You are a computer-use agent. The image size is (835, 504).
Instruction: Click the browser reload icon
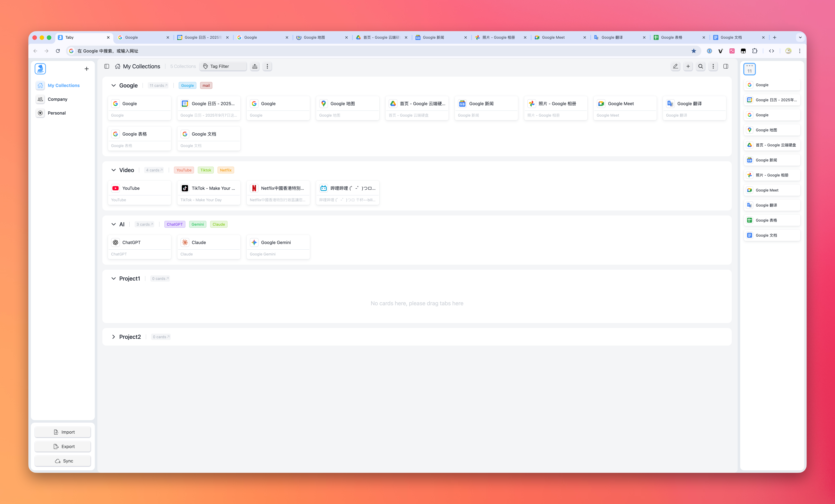point(58,51)
